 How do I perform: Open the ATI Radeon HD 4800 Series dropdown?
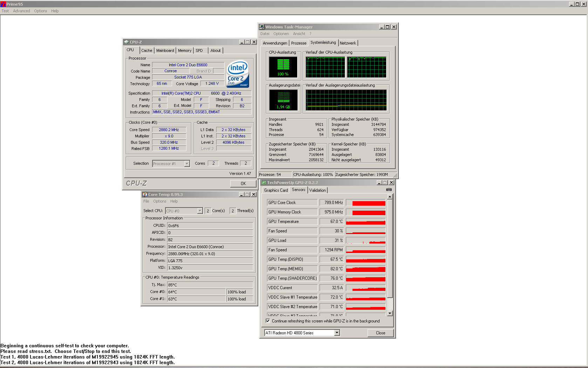(337, 333)
